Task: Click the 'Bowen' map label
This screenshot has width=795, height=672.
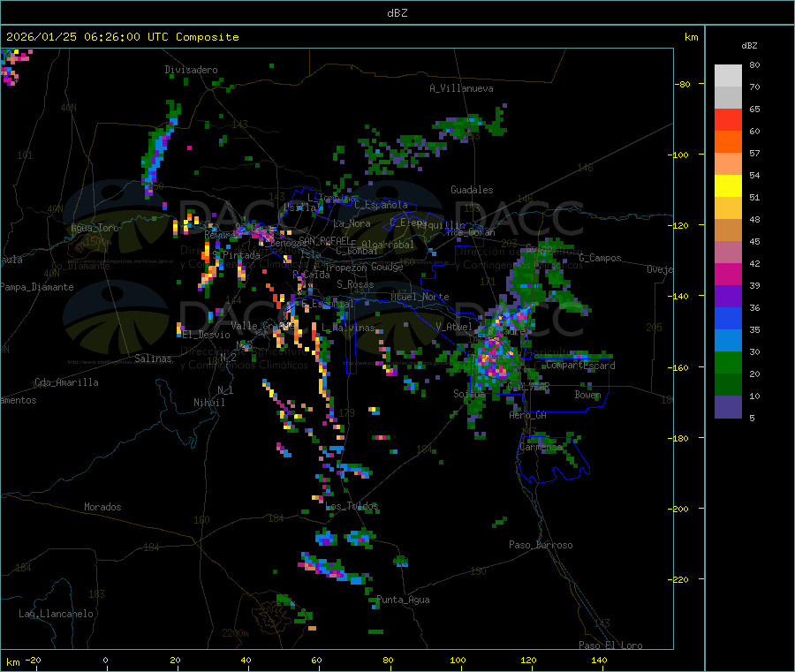Action: (588, 394)
